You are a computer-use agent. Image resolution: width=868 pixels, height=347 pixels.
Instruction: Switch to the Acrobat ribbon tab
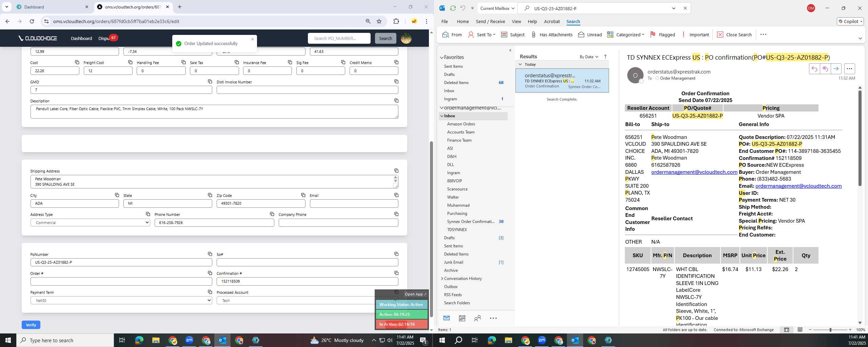point(552,21)
